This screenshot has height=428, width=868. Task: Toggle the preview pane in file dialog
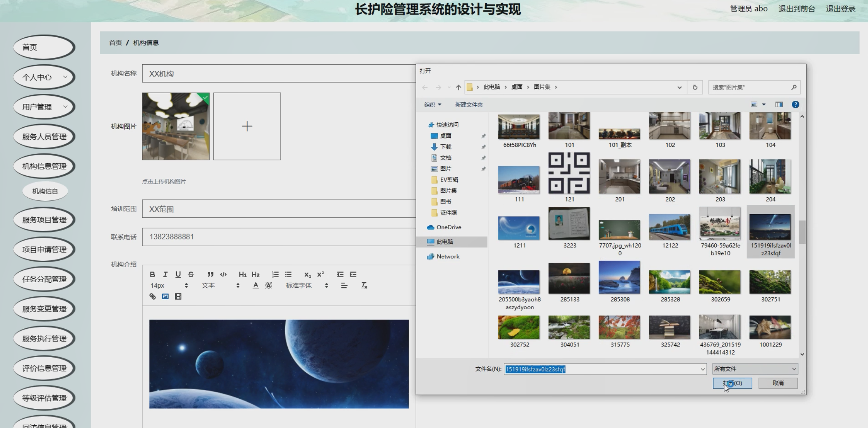tap(779, 105)
